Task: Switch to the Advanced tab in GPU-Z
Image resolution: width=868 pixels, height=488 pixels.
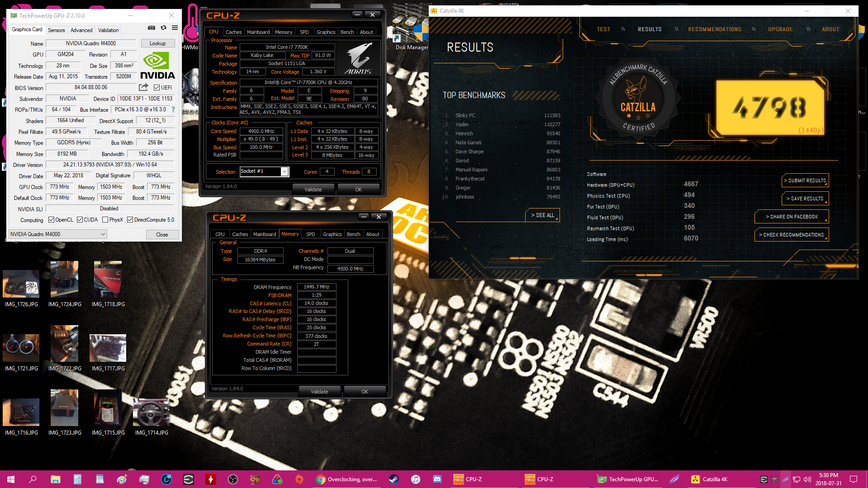Action: [81, 30]
